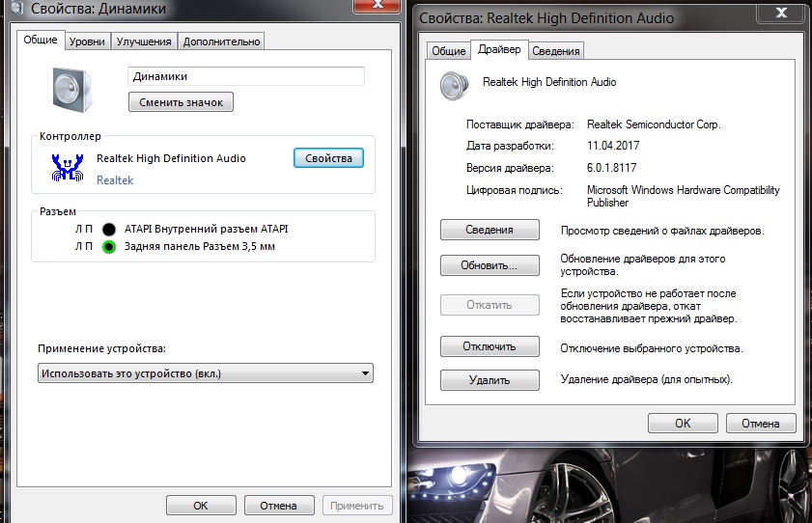
Task: Click the Realtek Semiconductor Corp. provider text
Action: coord(654,124)
